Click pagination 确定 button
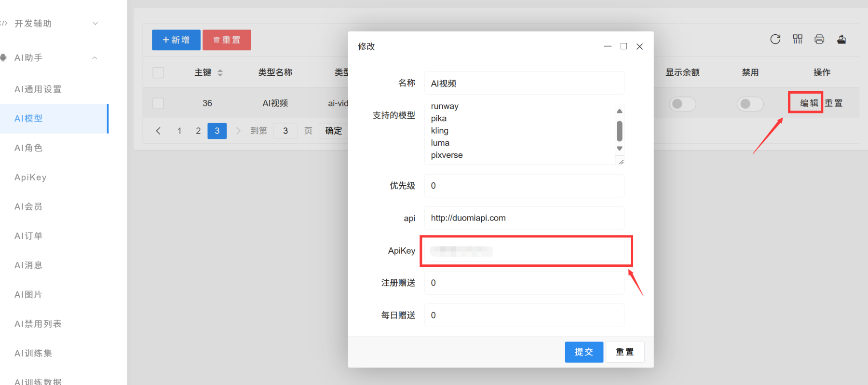 click(x=334, y=131)
